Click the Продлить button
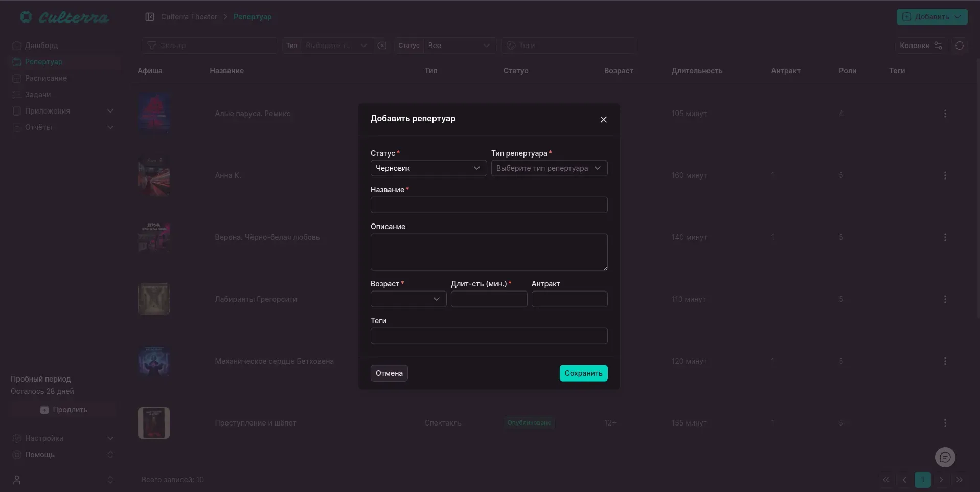Image resolution: width=980 pixels, height=492 pixels. pos(64,410)
